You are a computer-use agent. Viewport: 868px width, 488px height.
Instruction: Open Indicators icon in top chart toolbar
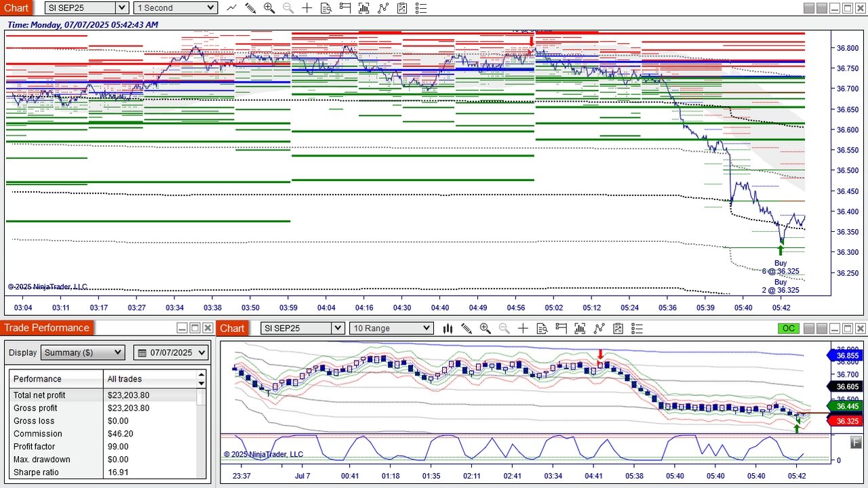point(383,8)
